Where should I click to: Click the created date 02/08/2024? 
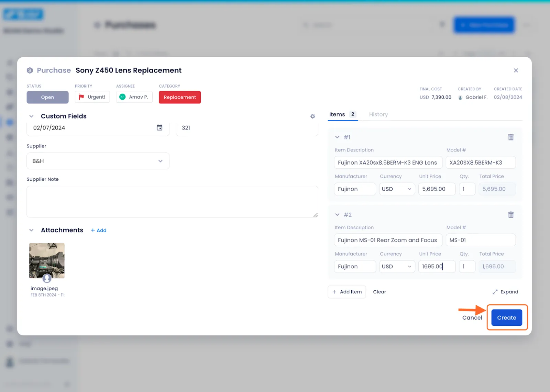(x=508, y=97)
